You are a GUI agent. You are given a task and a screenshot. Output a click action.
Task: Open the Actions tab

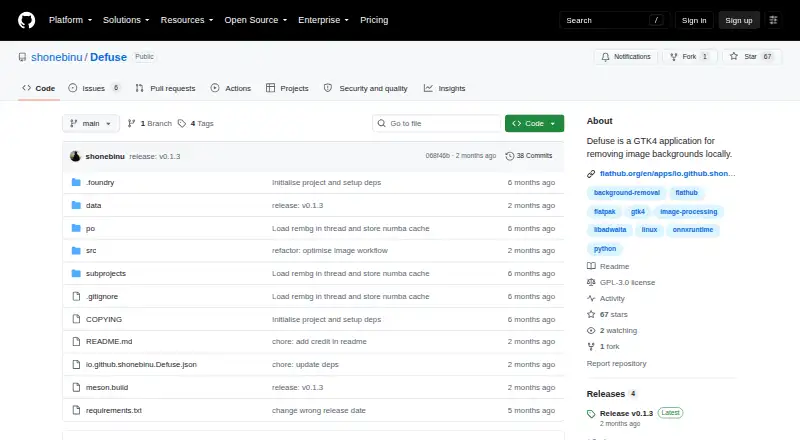[231, 88]
